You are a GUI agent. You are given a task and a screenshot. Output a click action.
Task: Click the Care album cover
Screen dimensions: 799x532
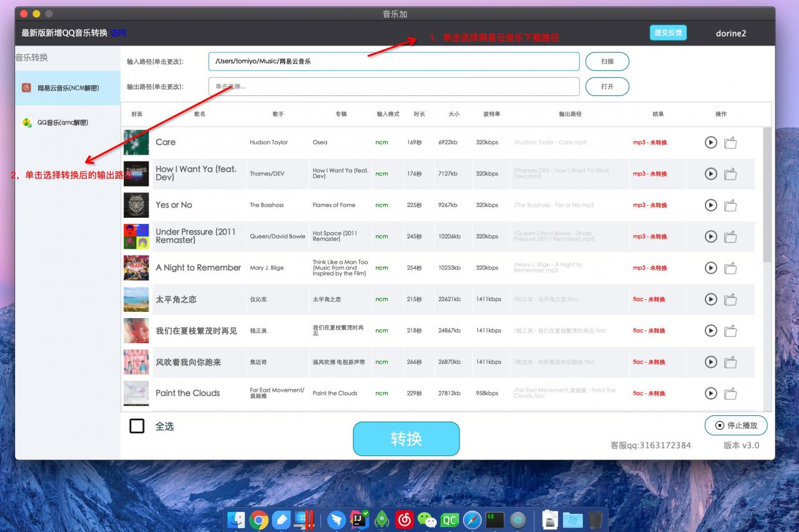pos(136,142)
